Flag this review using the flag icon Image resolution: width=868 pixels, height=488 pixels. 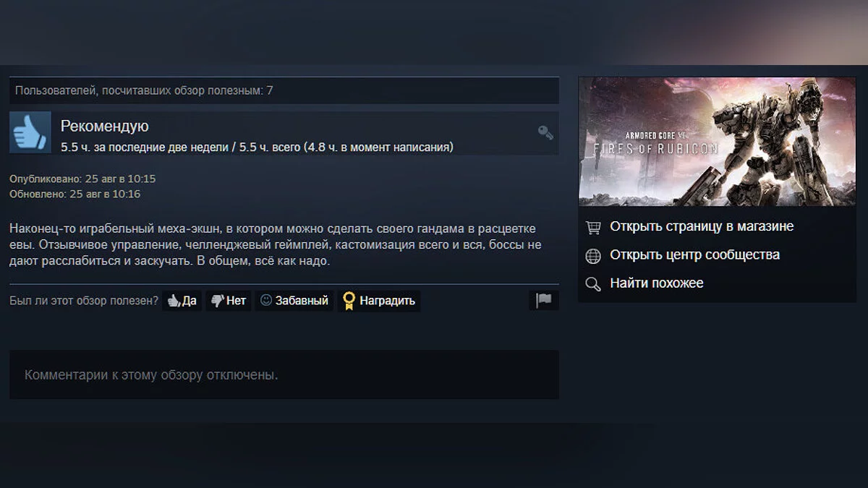(x=543, y=300)
